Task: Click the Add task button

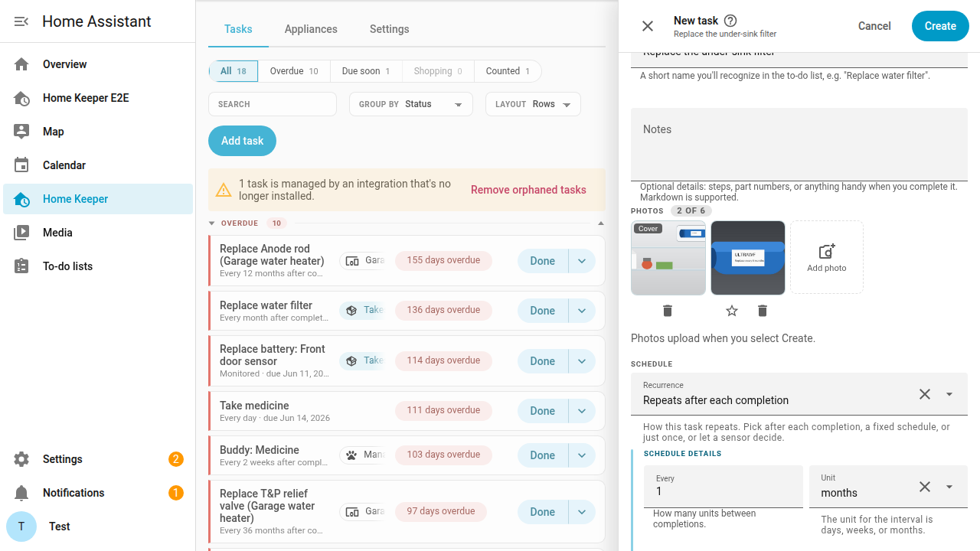Action: (242, 141)
